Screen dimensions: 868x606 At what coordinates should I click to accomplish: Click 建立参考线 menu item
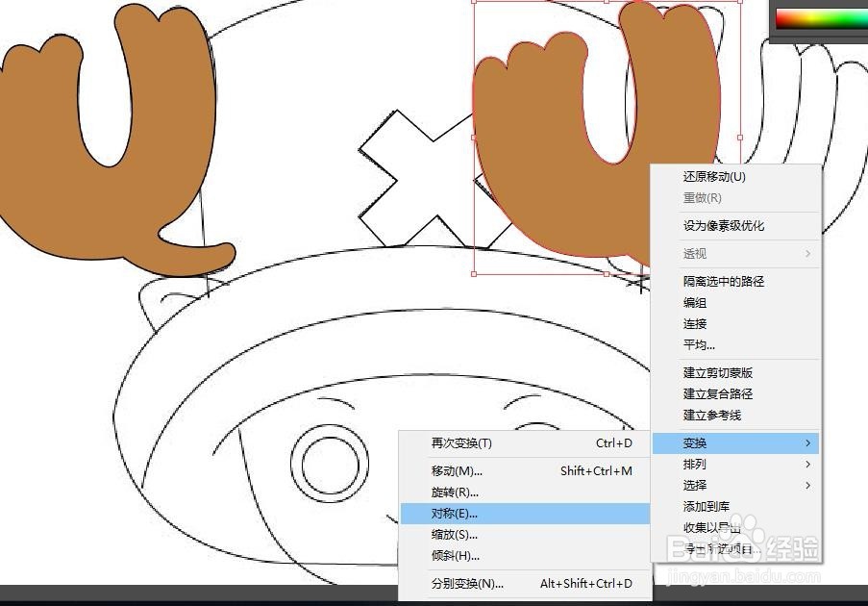(735, 415)
